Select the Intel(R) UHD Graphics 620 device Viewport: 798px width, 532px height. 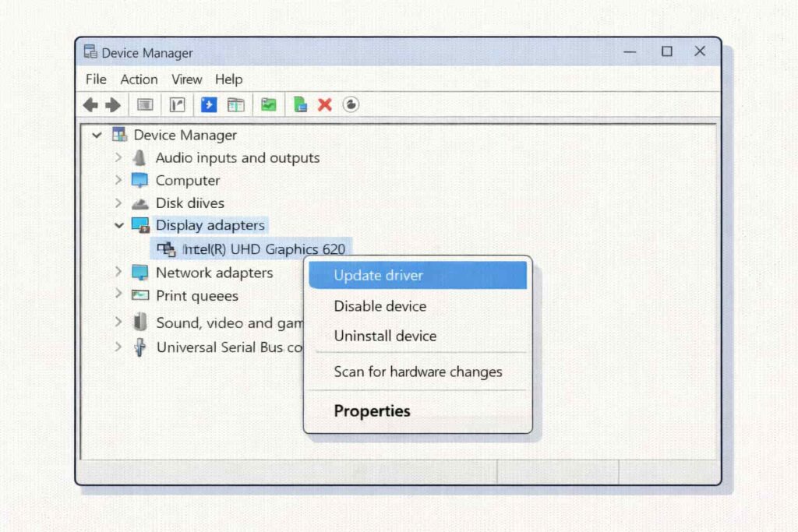pyautogui.click(x=263, y=249)
